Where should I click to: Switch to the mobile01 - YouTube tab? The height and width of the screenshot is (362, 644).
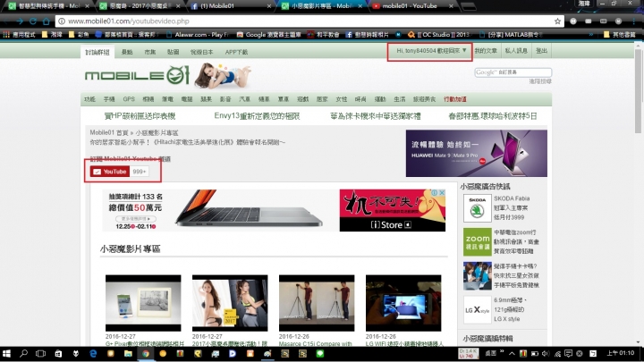(412, 6)
